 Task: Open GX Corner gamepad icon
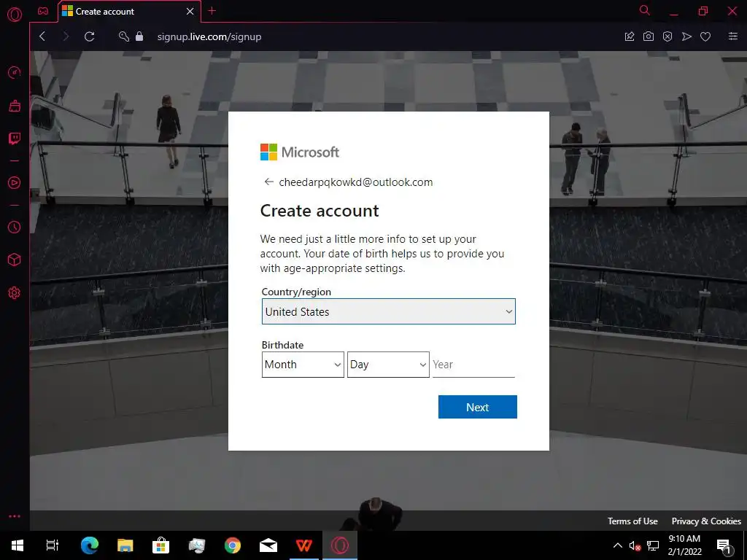click(43, 11)
